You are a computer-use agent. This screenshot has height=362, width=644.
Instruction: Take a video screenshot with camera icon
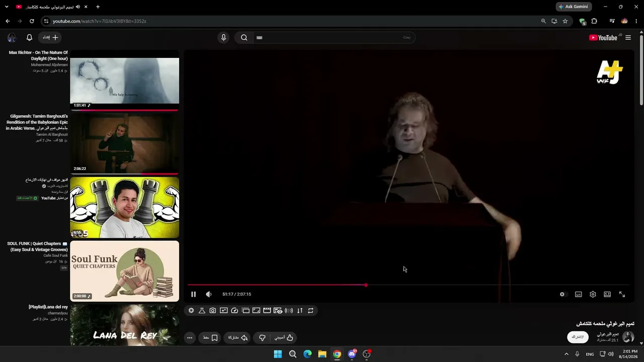point(213,311)
